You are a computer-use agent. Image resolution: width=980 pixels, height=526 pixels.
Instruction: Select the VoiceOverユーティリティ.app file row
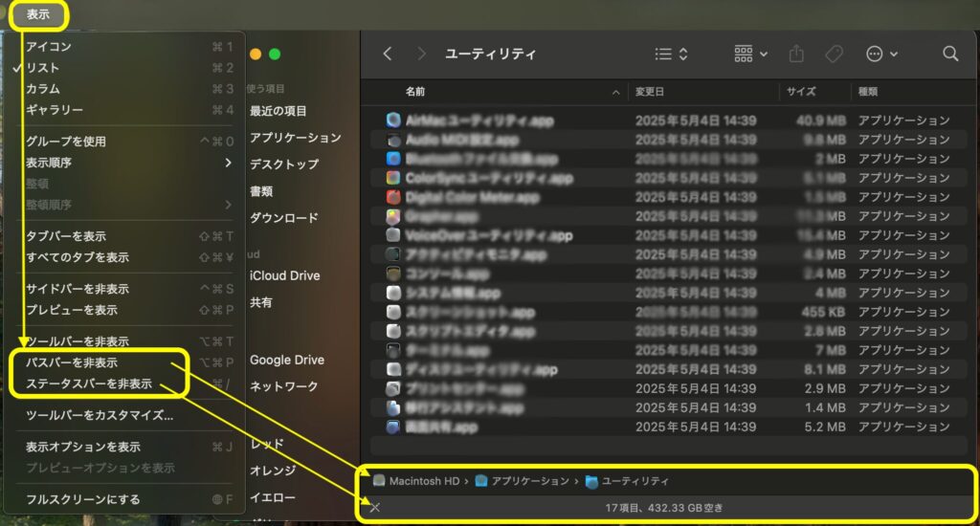488,235
